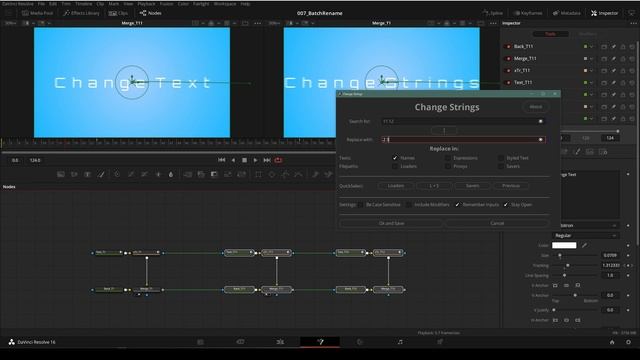The height and width of the screenshot is (360, 640).
Task: Toggle the Inspector panel
Action: pos(604,13)
